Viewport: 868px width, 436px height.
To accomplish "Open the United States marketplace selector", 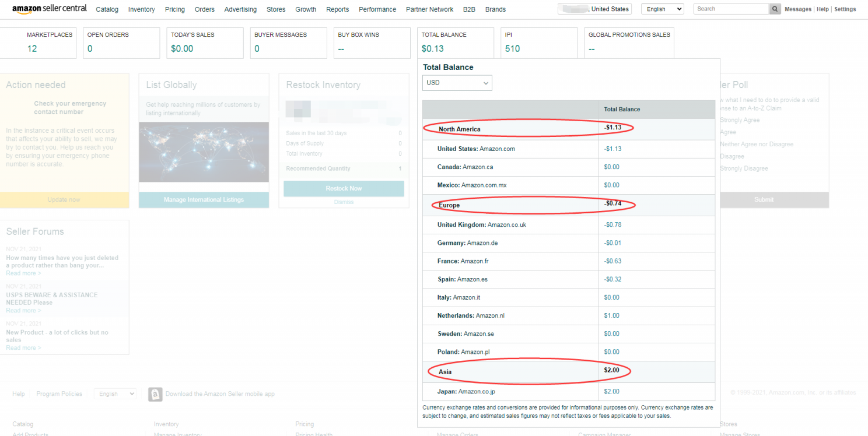I will 594,9.
